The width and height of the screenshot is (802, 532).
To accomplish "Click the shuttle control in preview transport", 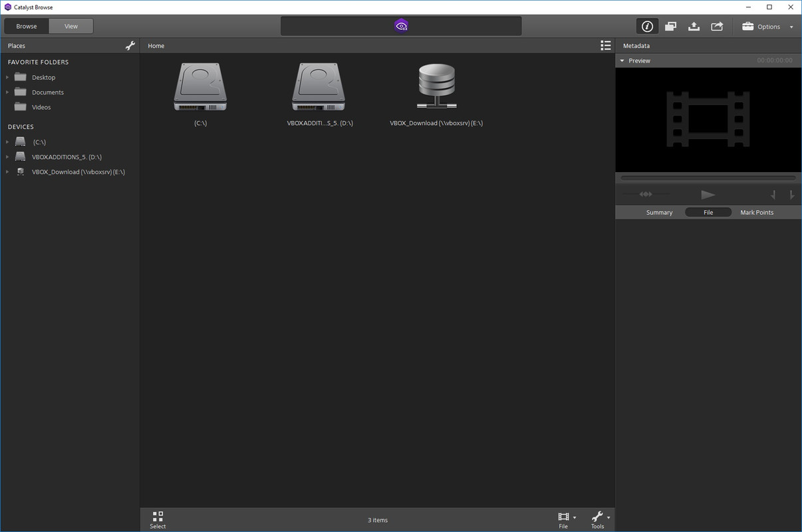I will [x=646, y=194].
